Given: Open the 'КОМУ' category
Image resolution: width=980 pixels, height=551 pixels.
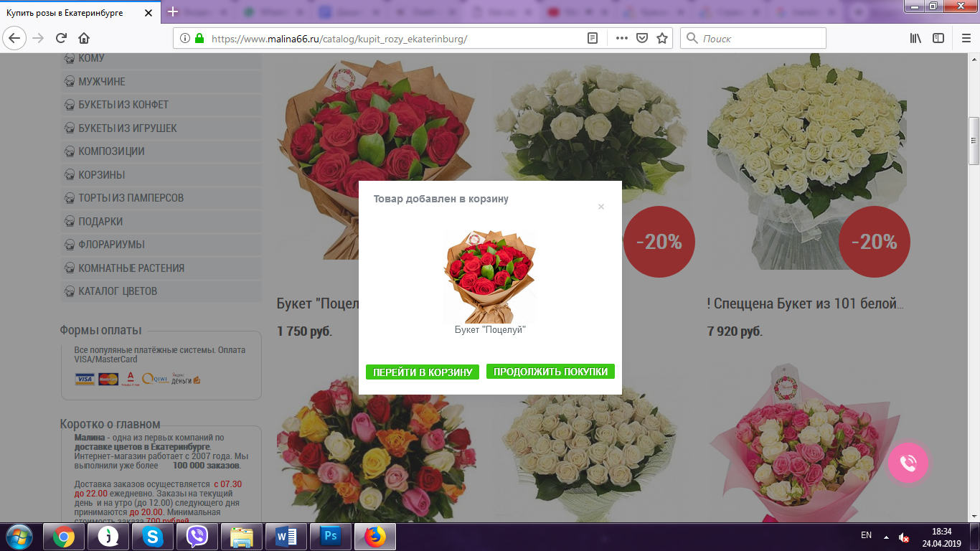Looking at the screenshot, I should 161,58.
